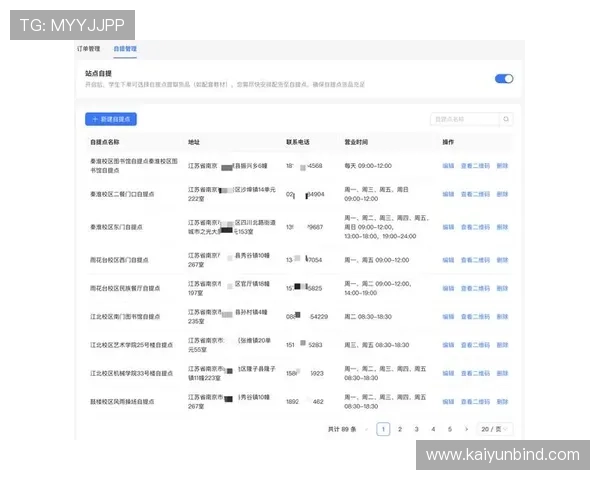Delete the 雨花台校区西门自提点 row

pyautogui.click(x=502, y=260)
